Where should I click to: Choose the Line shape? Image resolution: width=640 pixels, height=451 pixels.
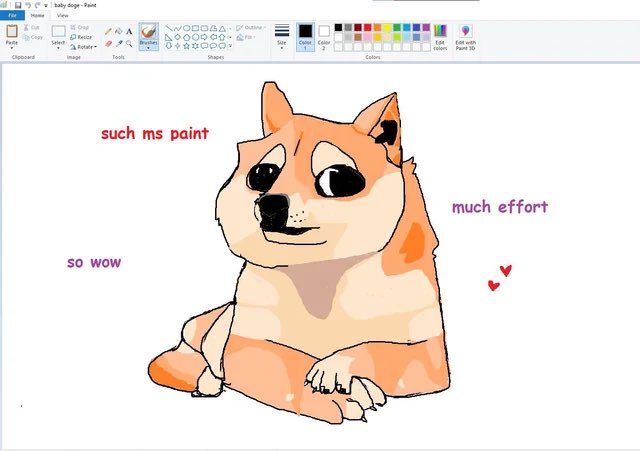(168, 28)
